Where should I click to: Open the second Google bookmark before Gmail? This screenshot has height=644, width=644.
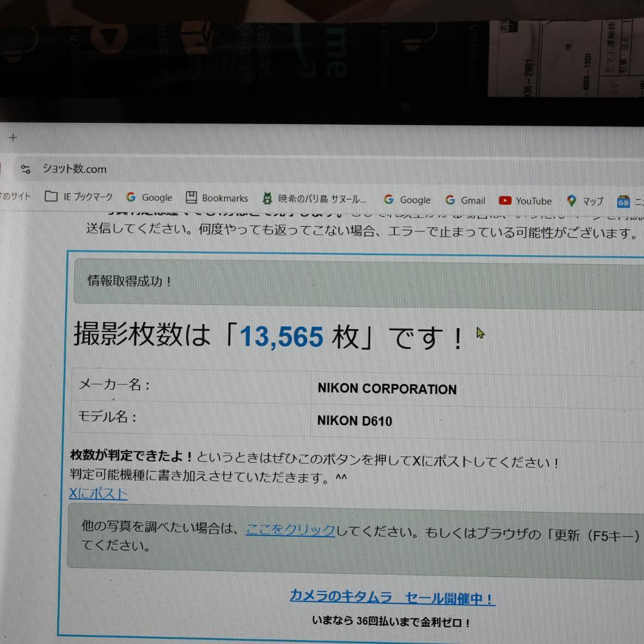[x=407, y=200]
